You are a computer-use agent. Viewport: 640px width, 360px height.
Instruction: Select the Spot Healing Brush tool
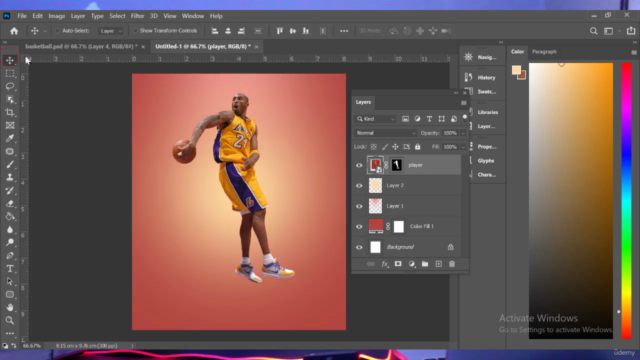pos(10,151)
